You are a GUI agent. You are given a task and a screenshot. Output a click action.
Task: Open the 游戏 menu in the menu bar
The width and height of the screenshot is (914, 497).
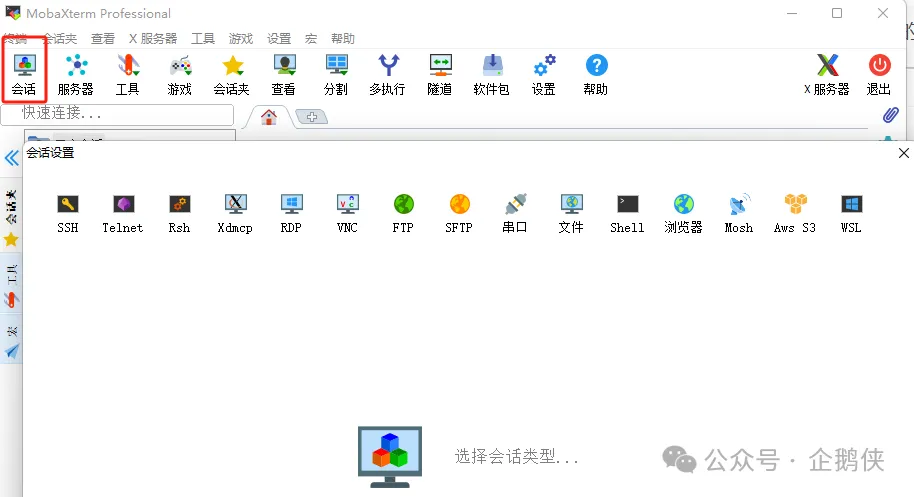tap(241, 38)
